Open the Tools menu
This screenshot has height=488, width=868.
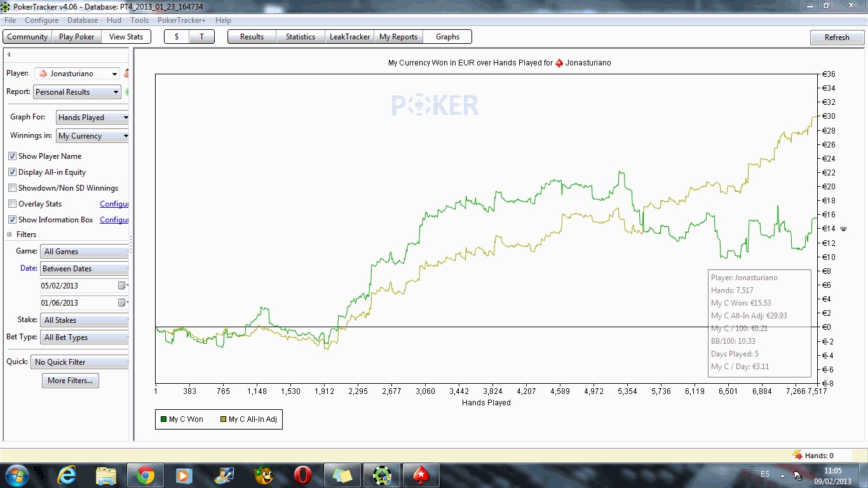139,20
